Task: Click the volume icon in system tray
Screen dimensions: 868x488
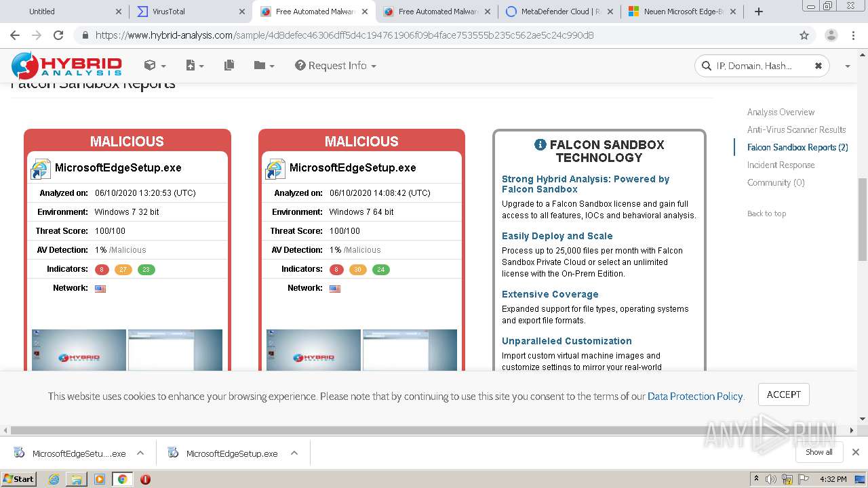Action: (771, 479)
